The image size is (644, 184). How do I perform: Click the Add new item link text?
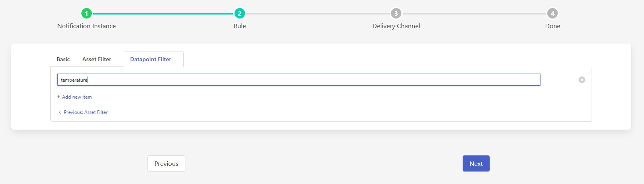click(x=77, y=97)
